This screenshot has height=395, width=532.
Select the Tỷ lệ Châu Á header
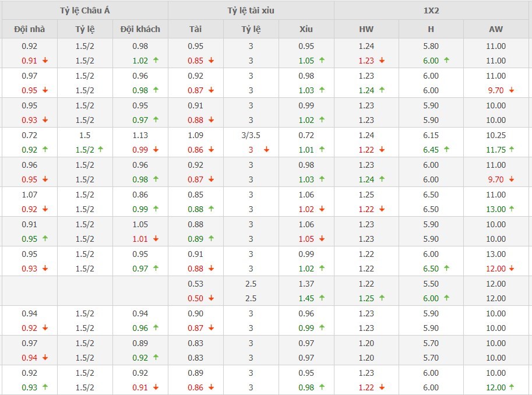(x=84, y=10)
